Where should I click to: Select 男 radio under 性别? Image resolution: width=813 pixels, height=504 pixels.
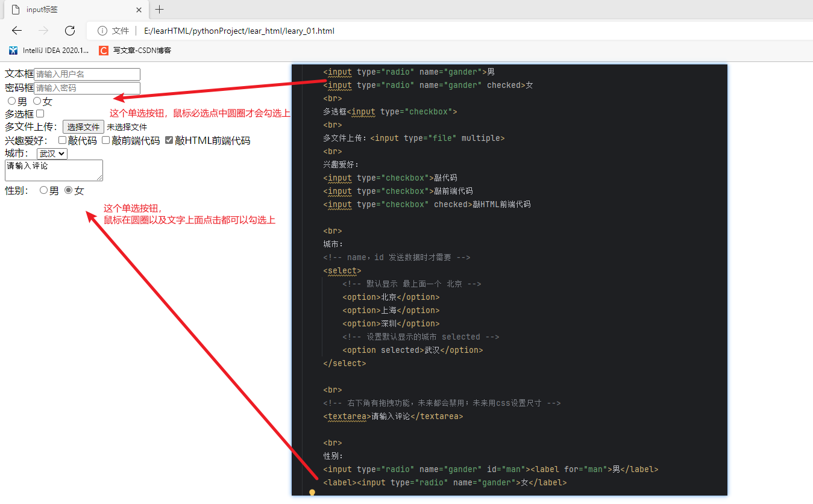pos(43,190)
